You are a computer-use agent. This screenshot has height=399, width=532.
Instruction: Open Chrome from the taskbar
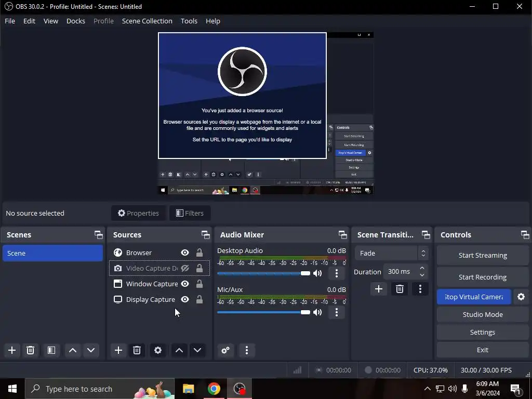[214, 389]
